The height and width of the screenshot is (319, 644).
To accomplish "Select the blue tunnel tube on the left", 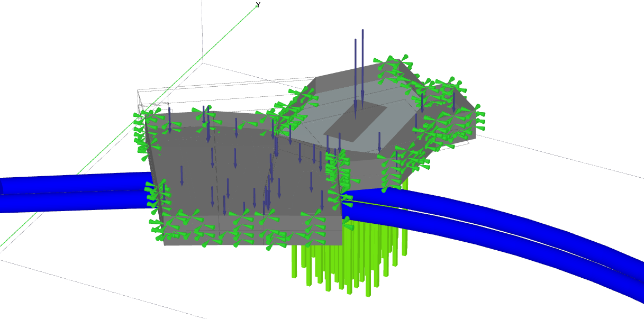I will click(69, 193).
